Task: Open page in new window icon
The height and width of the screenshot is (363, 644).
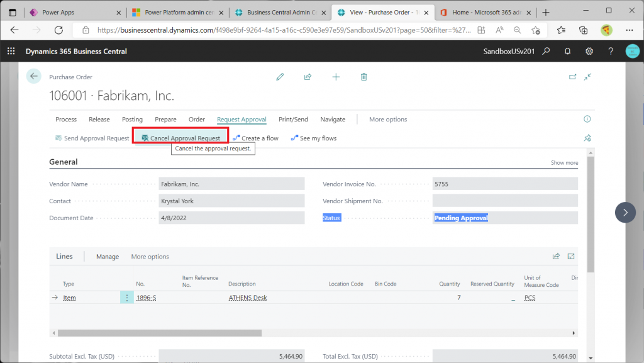Action: 572,77
